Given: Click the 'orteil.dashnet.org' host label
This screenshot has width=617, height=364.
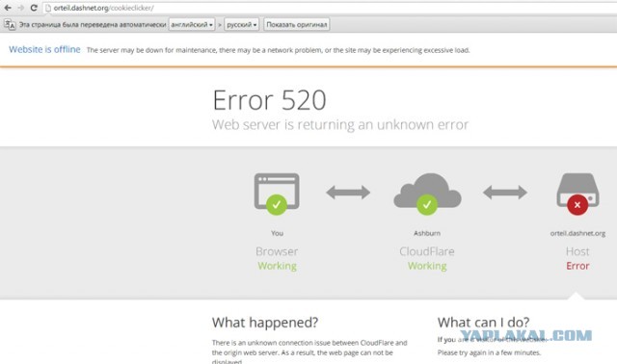Looking at the screenshot, I should click(577, 233).
